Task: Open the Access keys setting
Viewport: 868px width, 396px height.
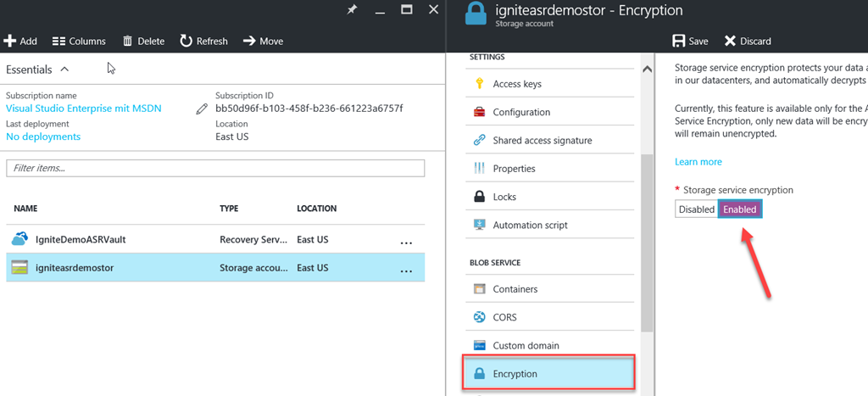Action: coord(516,84)
